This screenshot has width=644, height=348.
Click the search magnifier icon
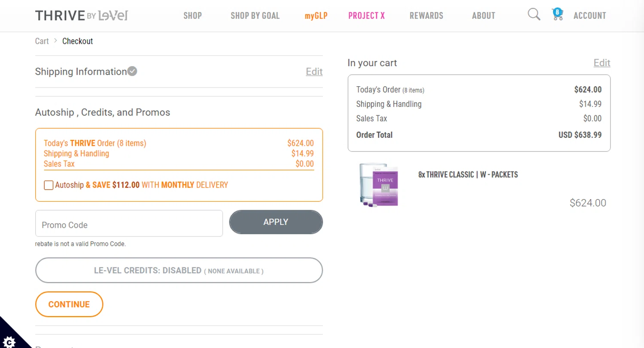[534, 15]
